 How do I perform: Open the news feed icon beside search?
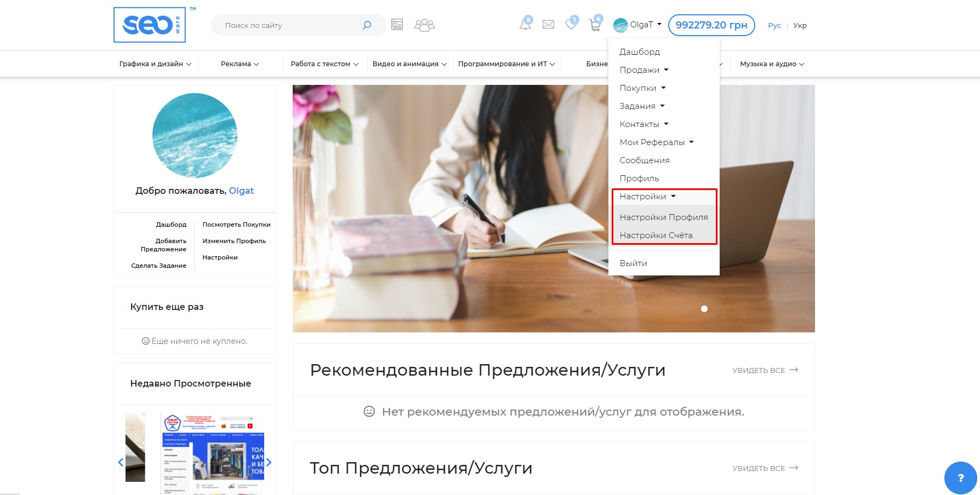(397, 25)
